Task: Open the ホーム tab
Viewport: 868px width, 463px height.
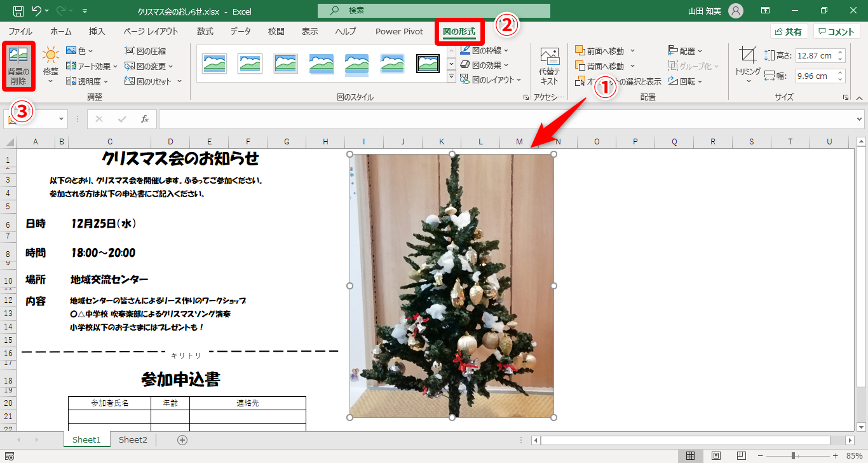Action: click(x=61, y=31)
